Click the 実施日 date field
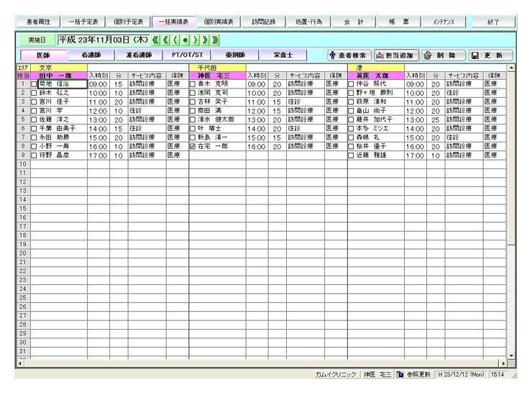This screenshot has width=532, height=393. pos(103,40)
